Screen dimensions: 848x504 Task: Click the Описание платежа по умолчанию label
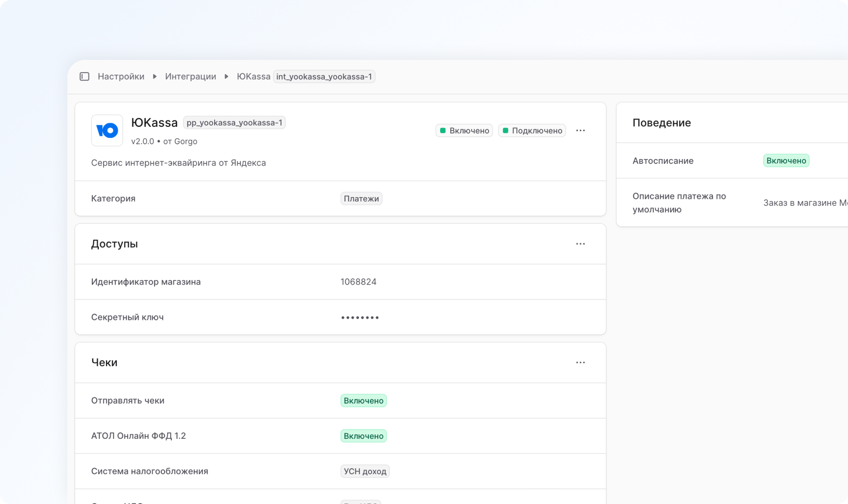(679, 203)
